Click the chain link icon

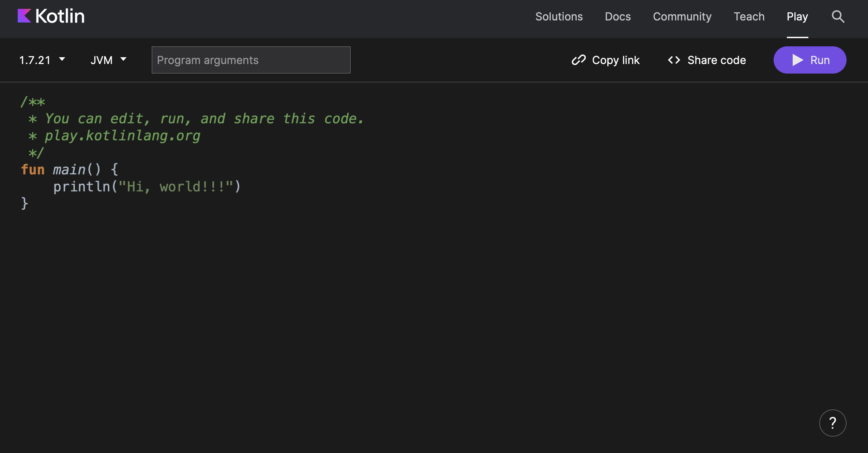(578, 60)
